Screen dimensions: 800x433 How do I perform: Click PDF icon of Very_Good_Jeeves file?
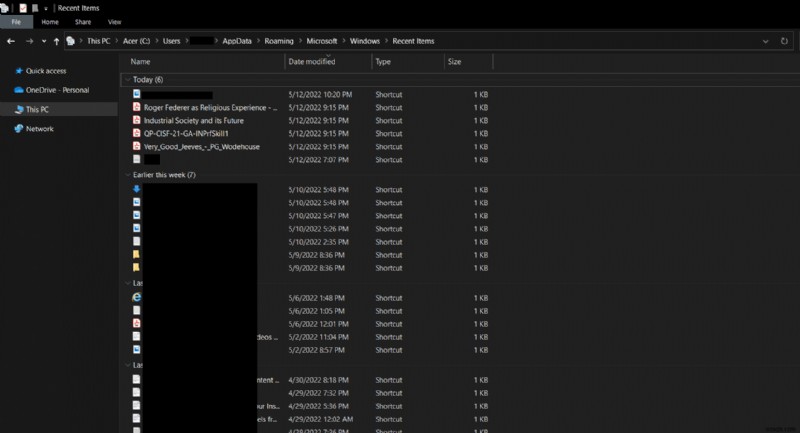click(136, 146)
